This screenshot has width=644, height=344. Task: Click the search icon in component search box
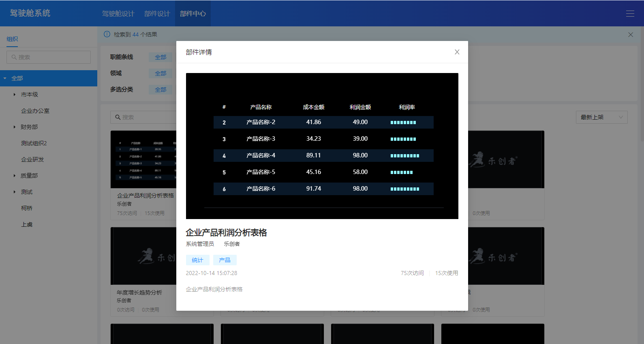[118, 117]
